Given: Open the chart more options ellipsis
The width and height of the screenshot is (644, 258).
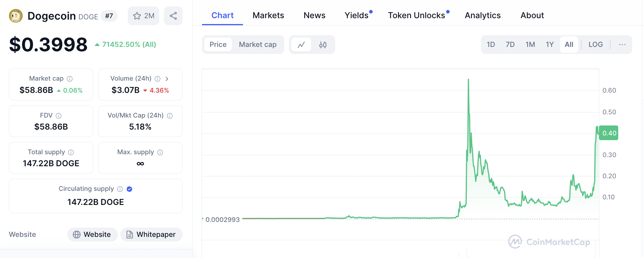Looking at the screenshot, I should 622,45.
